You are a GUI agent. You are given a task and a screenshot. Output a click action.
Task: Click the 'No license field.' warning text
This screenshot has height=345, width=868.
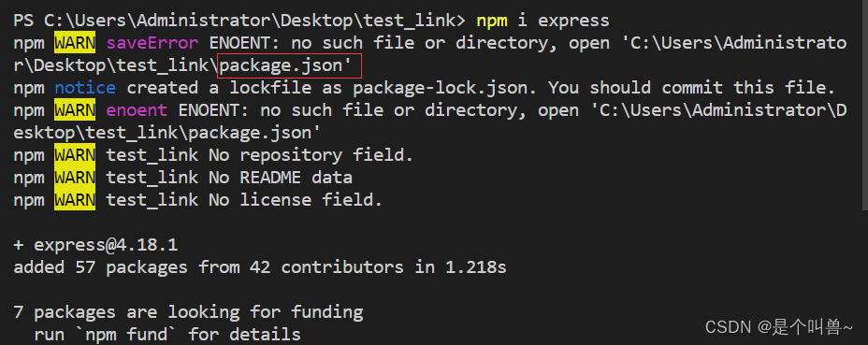click(x=295, y=199)
